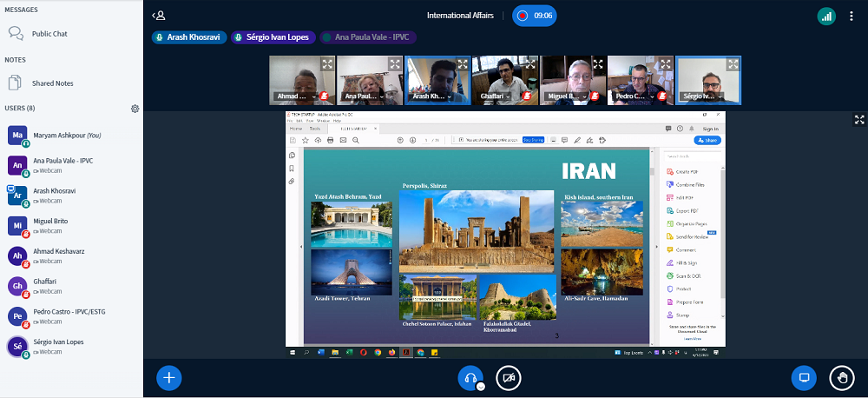Check the connection status icon
Screen dimensions: 868x398
click(825, 16)
